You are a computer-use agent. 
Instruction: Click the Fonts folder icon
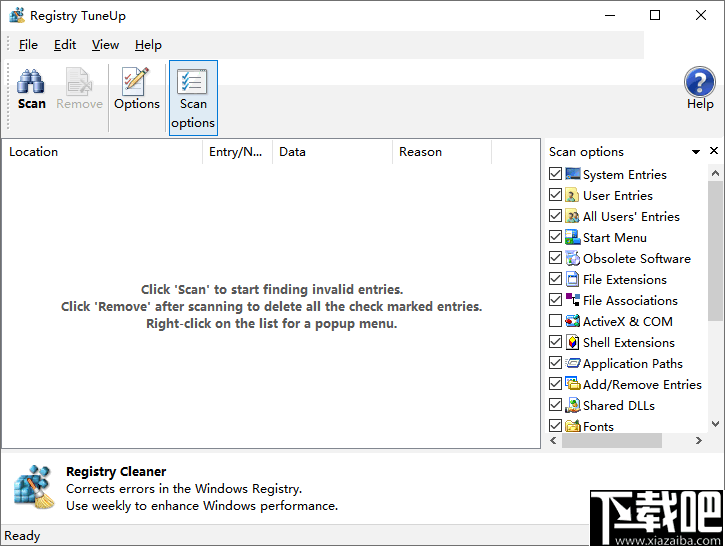(572, 426)
